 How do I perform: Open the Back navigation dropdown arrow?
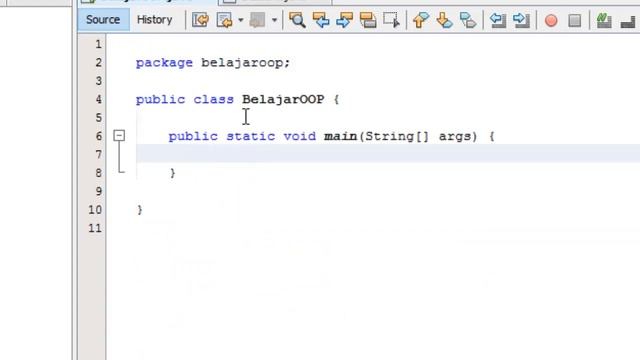240,20
